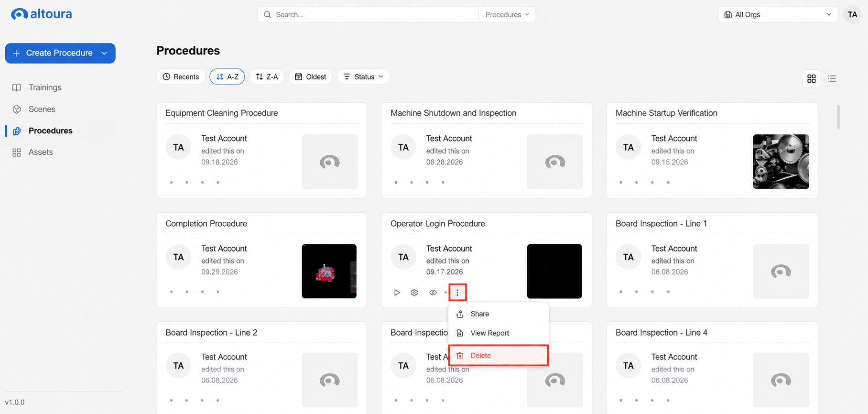Click the page vertical scrollbar

pos(838,117)
